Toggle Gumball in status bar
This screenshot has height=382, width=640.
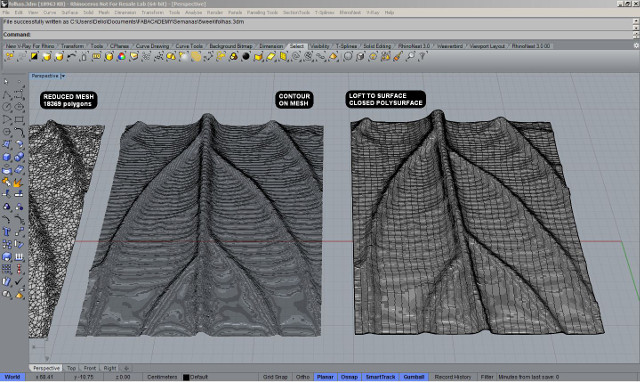coord(414,377)
